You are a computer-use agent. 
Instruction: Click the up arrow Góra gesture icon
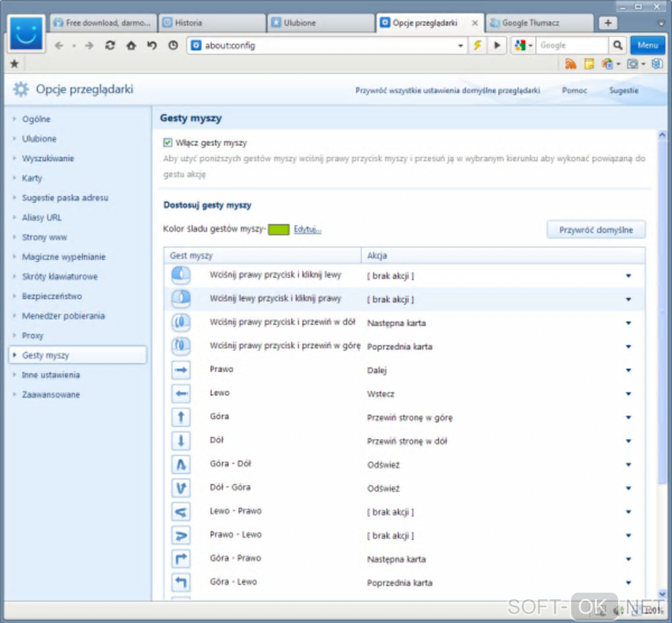(181, 417)
